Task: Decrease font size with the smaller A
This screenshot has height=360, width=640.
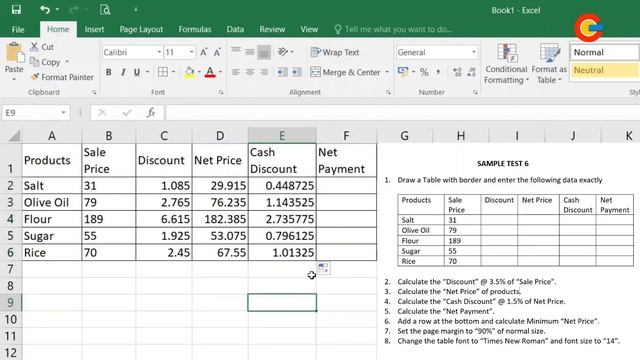Action: pos(217,52)
